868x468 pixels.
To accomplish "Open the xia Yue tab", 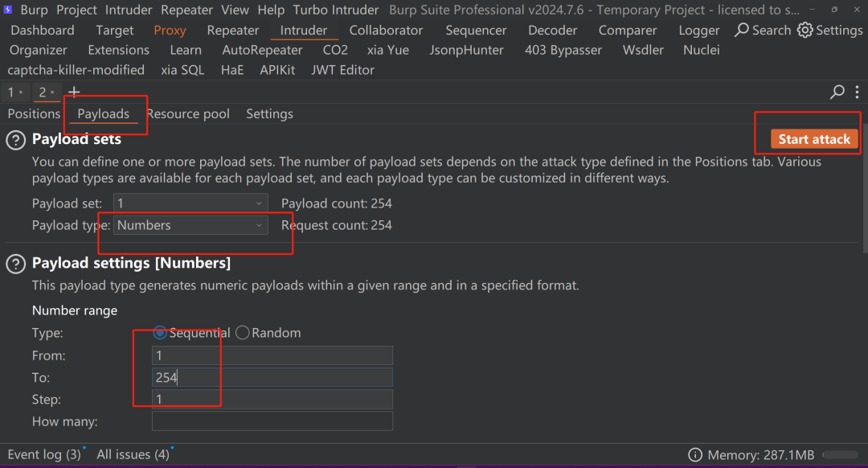I will (x=388, y=51).
